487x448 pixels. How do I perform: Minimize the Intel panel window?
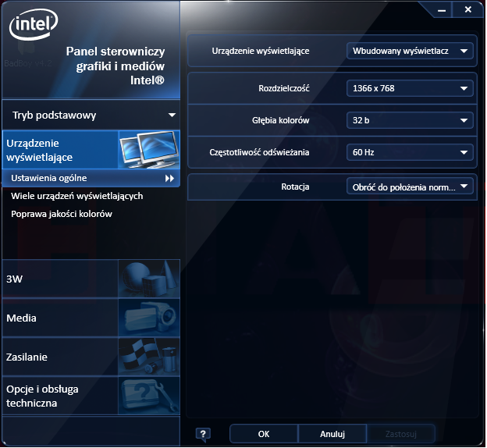click(442, 11)
